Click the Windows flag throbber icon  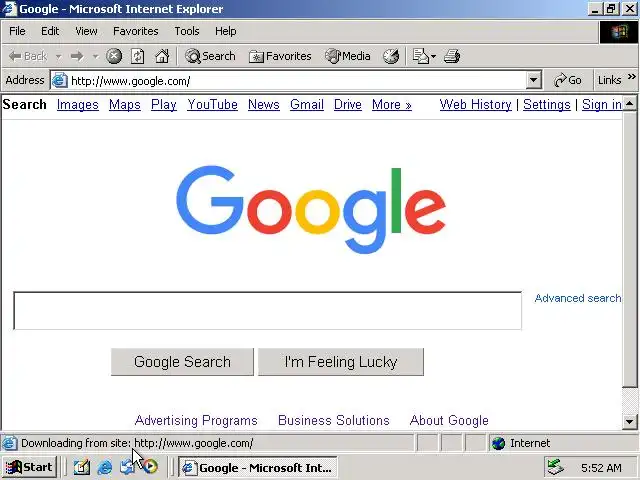[x=619, y=32]
